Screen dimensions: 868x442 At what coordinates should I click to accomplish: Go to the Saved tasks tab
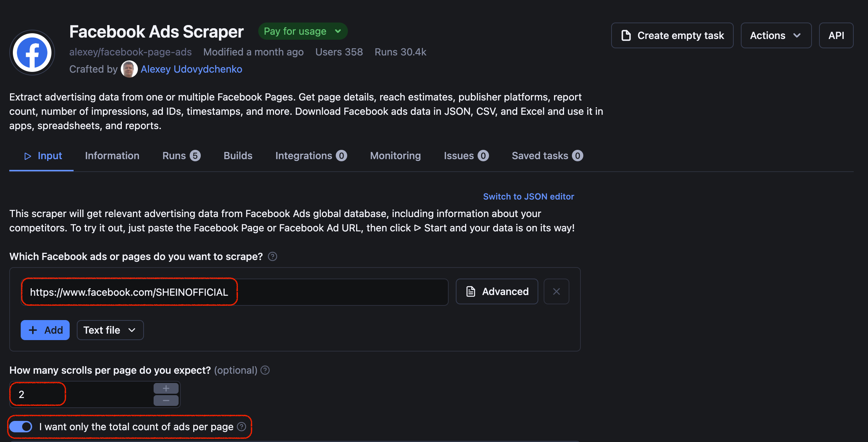(x=547, y=156)
